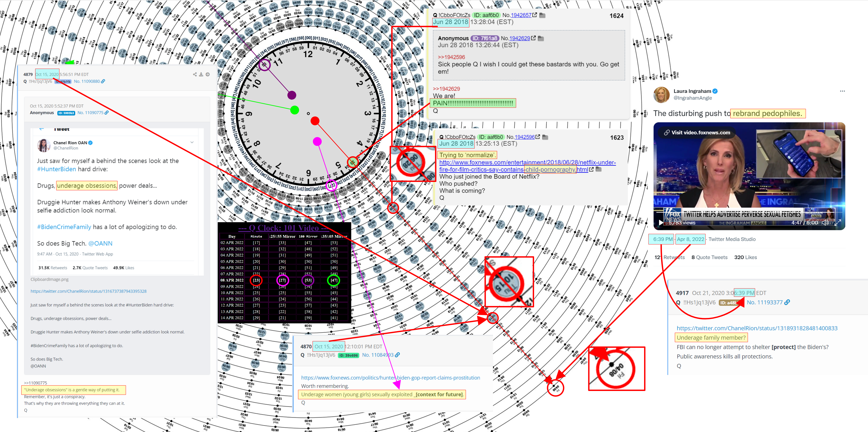
Task: Click the >>11090775 reply reference
Action: pyautogui.click(x=36, y=383)
